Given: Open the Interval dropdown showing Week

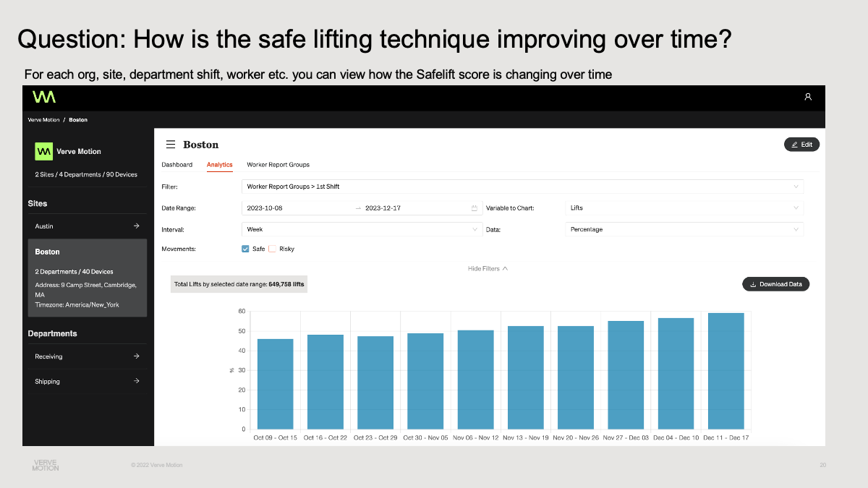Looking at the screenshot, I should [x=362, y=229].
